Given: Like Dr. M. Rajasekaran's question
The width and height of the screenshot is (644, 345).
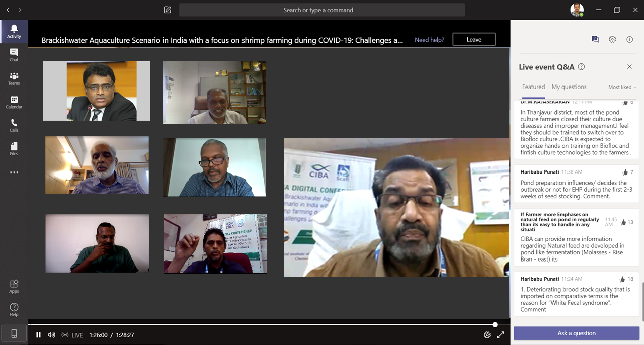Looking at the screenshot, I should [x=625, y=102].
